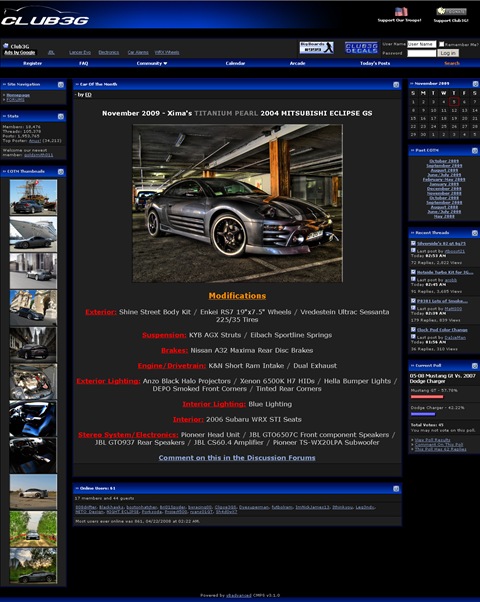Collapse the Car Of the Month panel
Screen dimensions: 480x602
[x=396, y=85]
